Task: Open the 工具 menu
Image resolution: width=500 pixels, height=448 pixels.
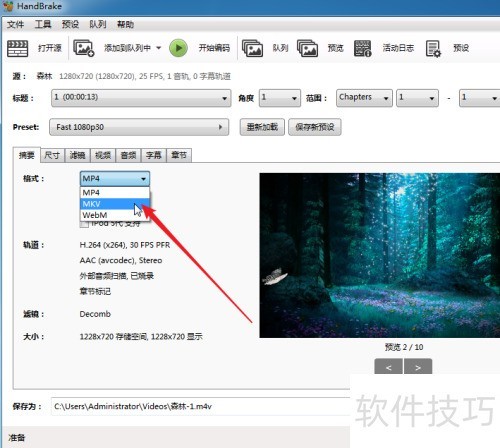Action: [43, 24]
